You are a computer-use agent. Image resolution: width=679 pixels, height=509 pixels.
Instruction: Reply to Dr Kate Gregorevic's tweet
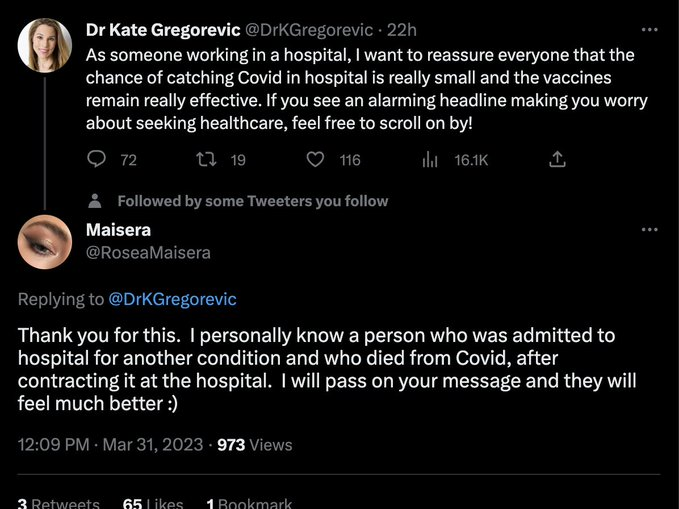coord(97,159)
